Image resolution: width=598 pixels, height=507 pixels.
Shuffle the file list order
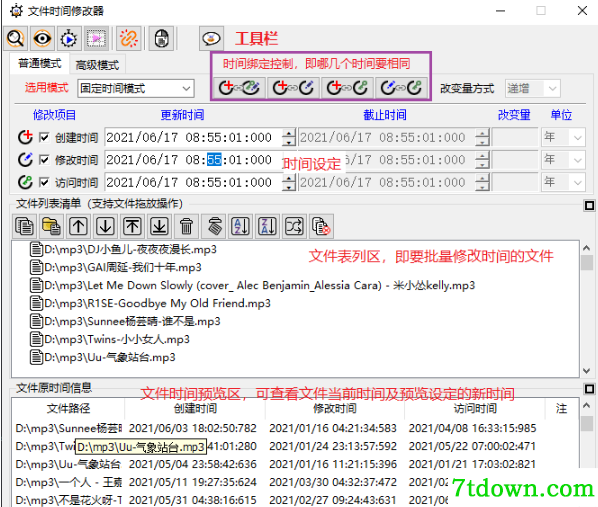pyautogui.click(x=294, y=226)
